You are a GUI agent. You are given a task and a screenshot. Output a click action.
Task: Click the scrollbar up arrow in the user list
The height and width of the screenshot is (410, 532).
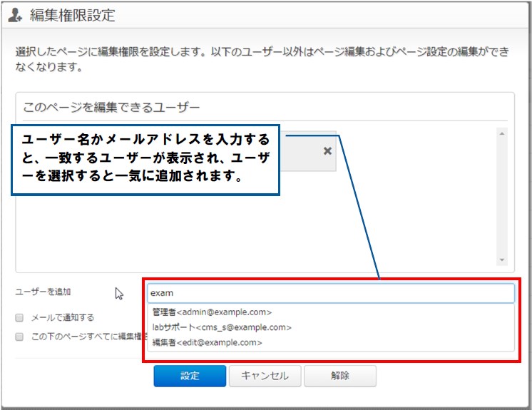(502, 133)
